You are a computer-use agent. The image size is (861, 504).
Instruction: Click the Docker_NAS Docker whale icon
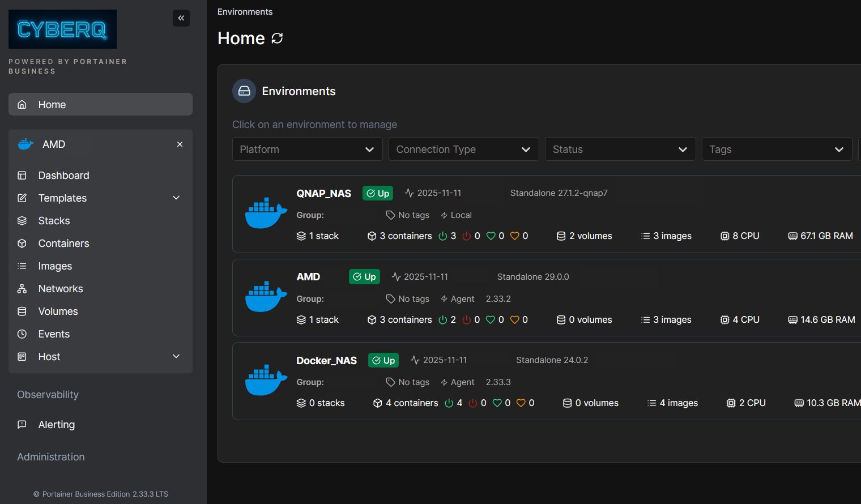266,381
